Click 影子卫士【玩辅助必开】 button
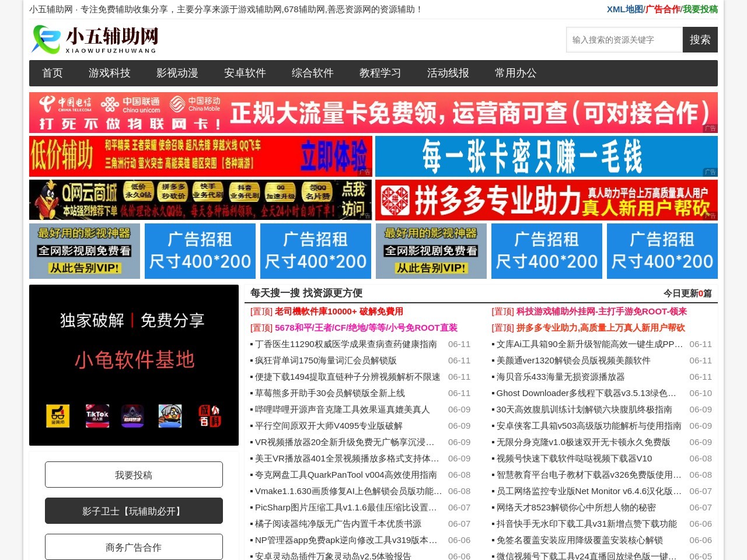The height and width of the screenshot is (560, 747). tap(134, 511)
